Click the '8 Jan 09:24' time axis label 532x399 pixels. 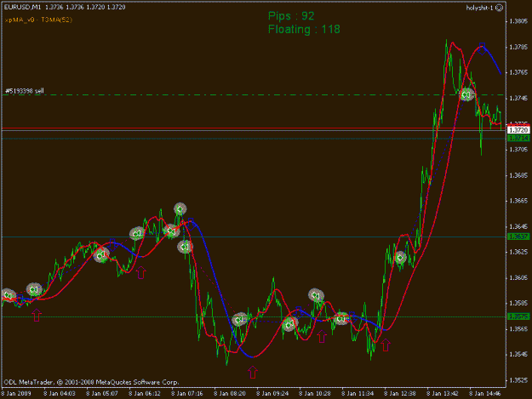pyautogui.click(x=272, y=394)
